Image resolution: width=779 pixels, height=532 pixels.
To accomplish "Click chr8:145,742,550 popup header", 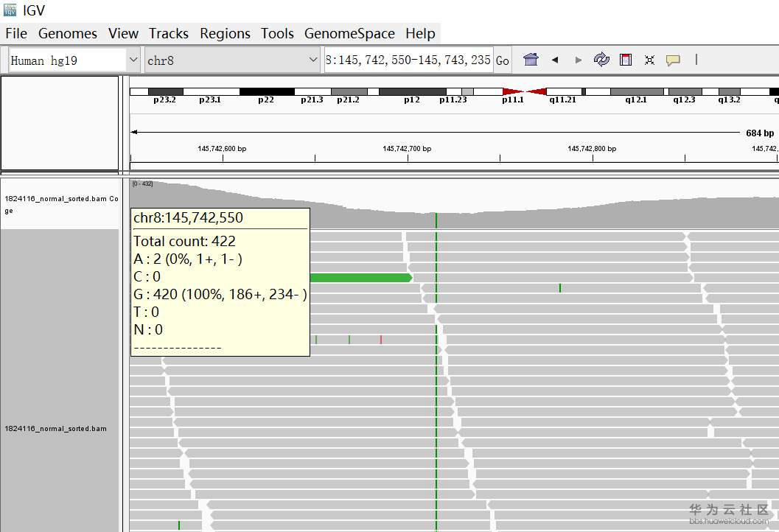I will tap(188, 217).
